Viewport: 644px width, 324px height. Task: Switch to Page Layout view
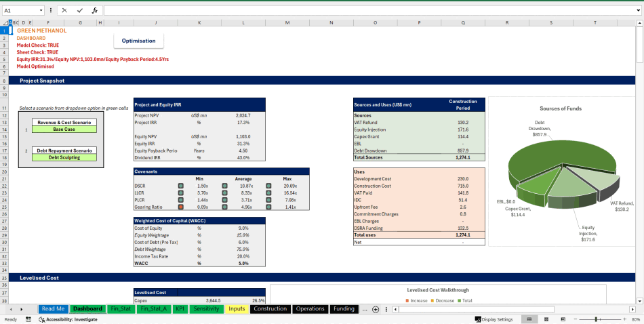pyautogui.click(x=546, y=319)
